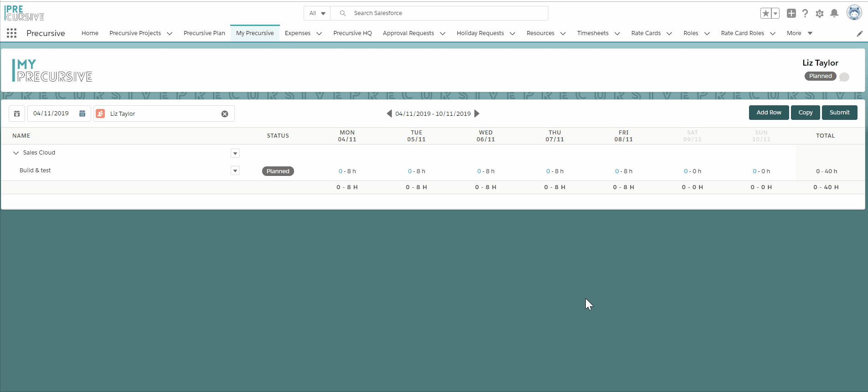Viewport: 868px width, 392px height.
Task: Open the Build & test row dropdown menu
Action: [x=235, y=170]
